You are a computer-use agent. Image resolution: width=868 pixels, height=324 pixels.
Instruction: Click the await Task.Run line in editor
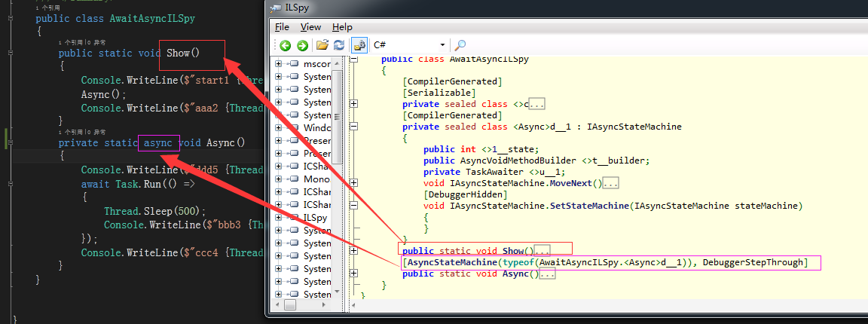coord(138,184)
